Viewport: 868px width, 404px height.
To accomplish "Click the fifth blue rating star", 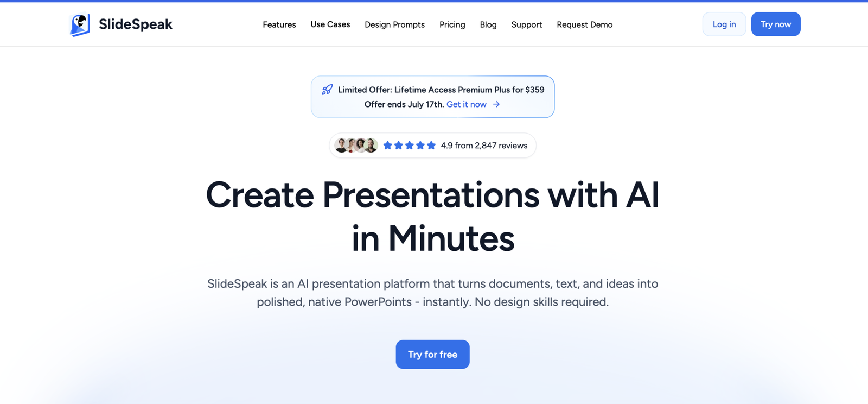I will tap(431, 145).
